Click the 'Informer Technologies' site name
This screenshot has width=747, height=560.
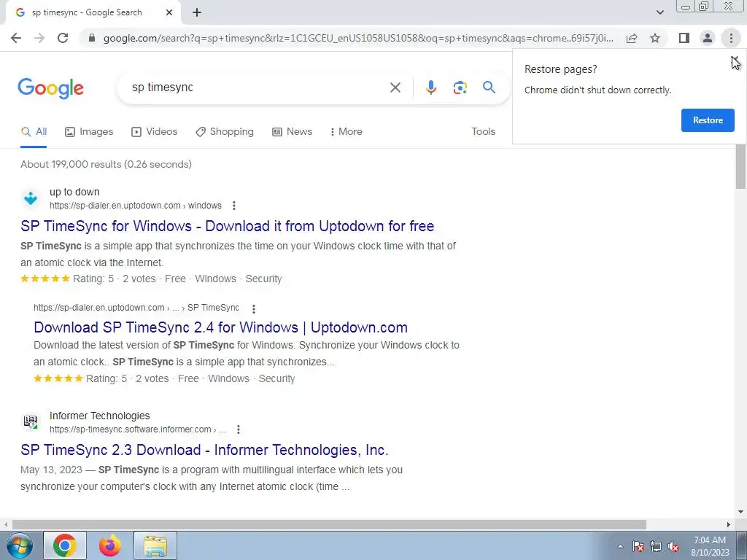click(x=99, y=416)
